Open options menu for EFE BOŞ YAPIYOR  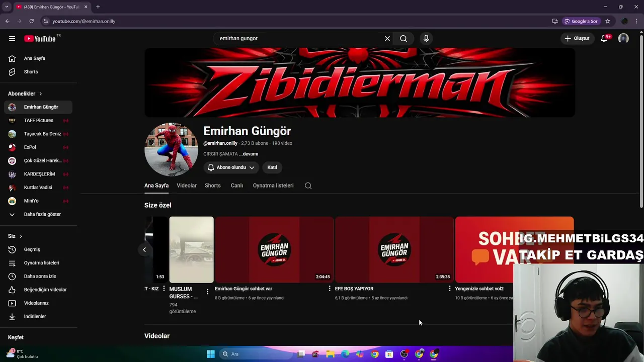[450, 289]
